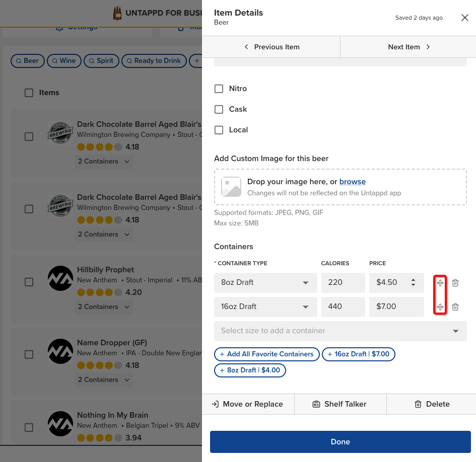Image resolution: width=476 pixels, height=462 pixels.
Task: Expand 2 Containers under Name Dropper (GF)
Action: (x=104, y=379)
